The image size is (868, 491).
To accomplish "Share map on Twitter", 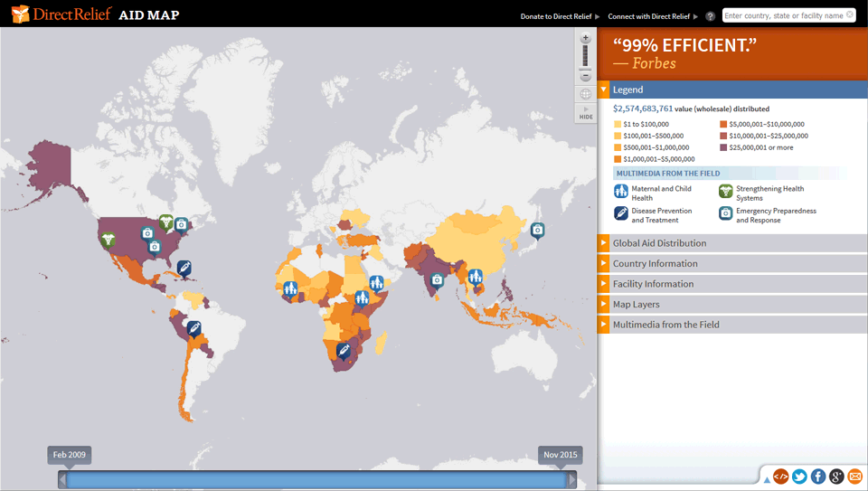I will point(799,476).
